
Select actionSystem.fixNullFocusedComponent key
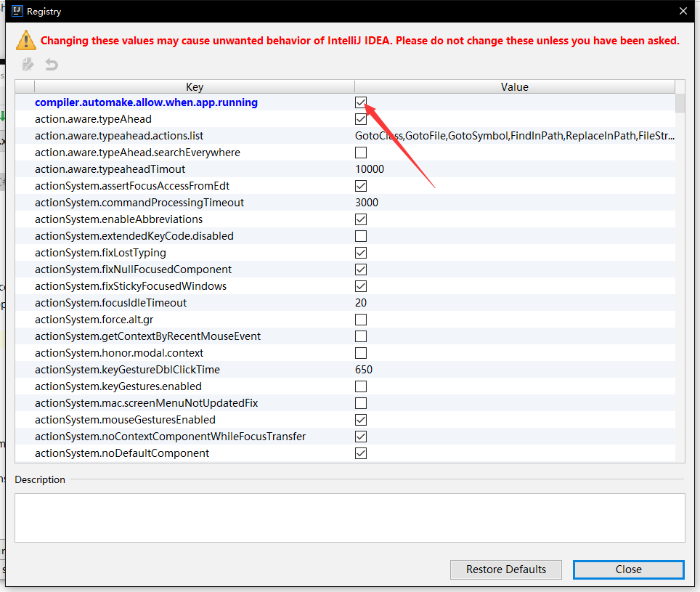[x=133, y=269]
